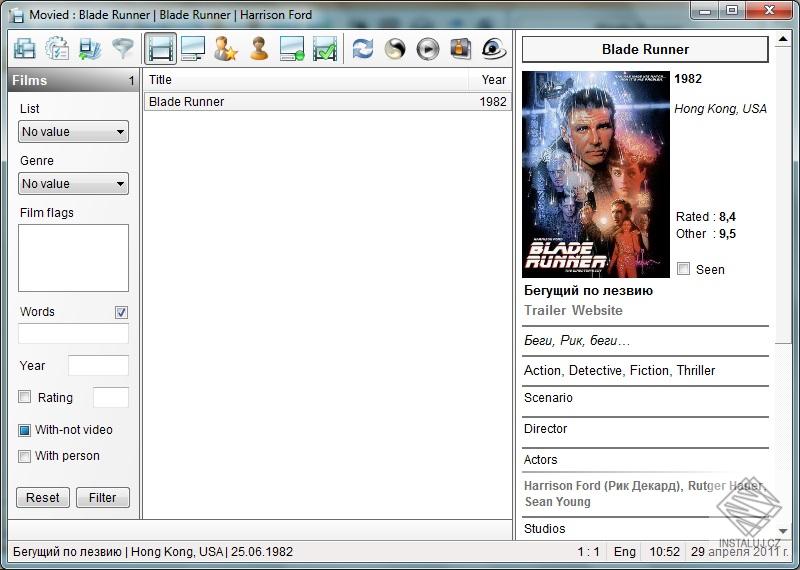Select the film strip view icon

(160, 49)
